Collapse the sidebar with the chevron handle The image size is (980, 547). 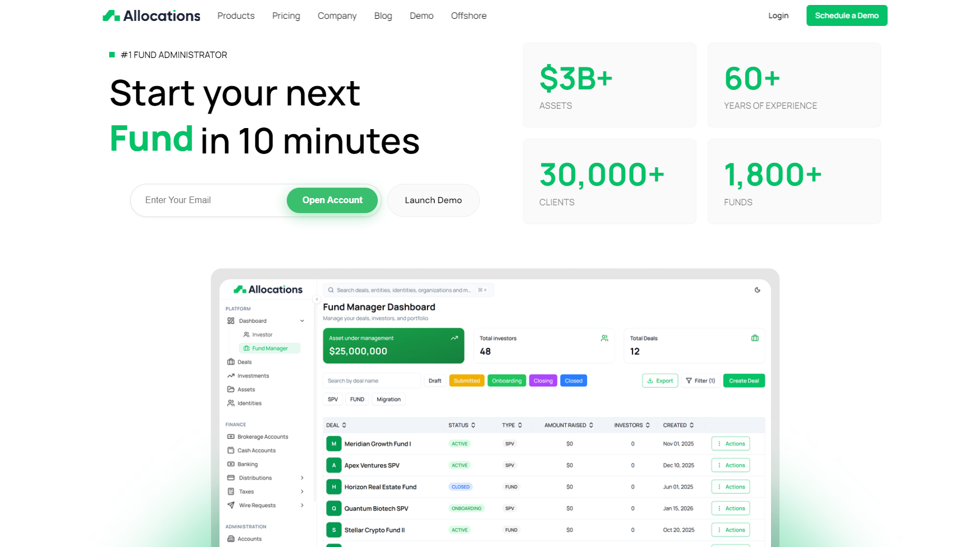tap(317, 299)
